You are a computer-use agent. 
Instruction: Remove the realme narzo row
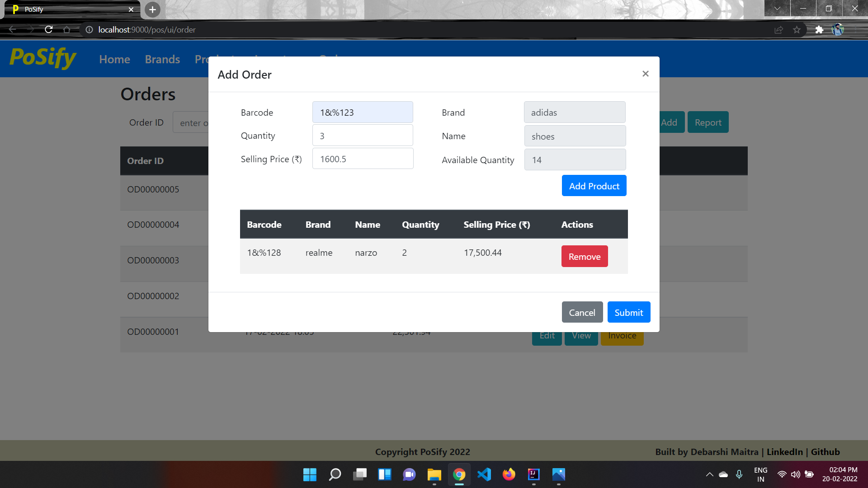tap(584, 256)
